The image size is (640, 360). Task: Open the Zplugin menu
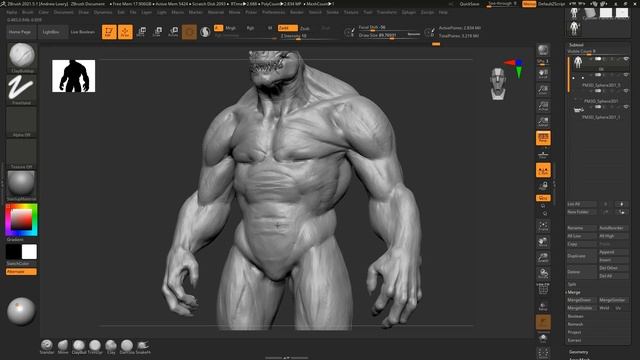pos(409,12)
